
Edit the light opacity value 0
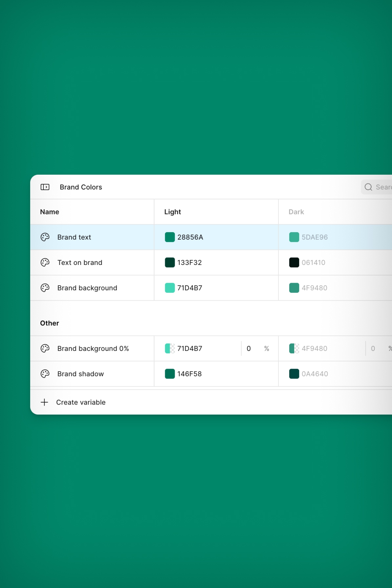point(249,349)
